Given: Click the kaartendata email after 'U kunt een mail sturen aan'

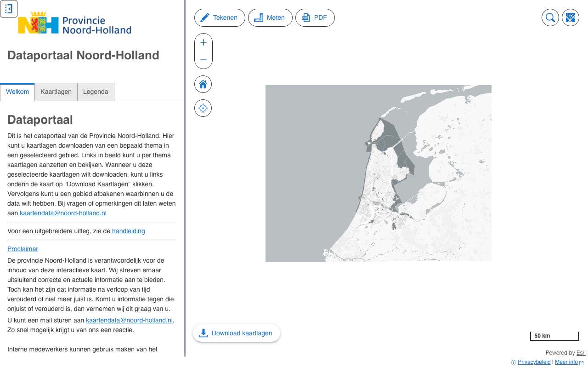Looking at the screenshot, I should pos(129,320).
